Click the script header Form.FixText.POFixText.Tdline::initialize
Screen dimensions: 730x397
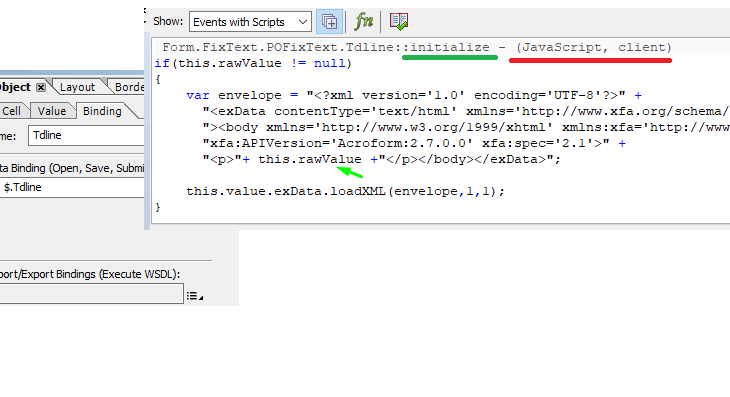326,47
